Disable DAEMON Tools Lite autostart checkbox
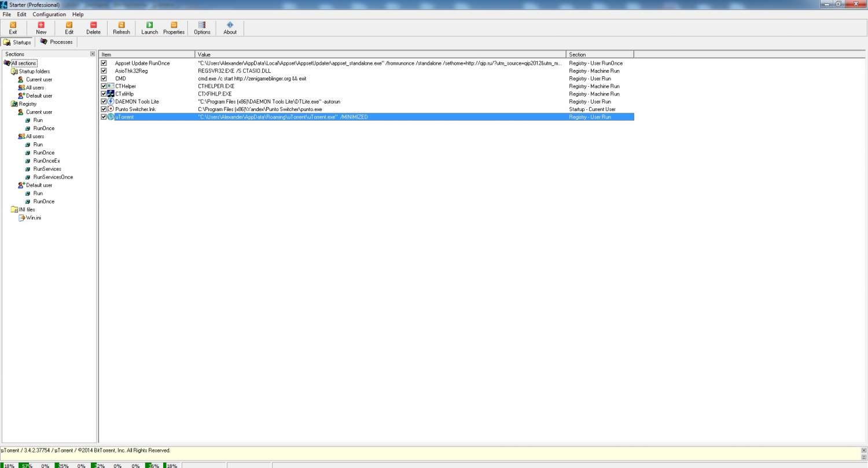The height and width of the screenshot is (468, 868). point(104,101)
